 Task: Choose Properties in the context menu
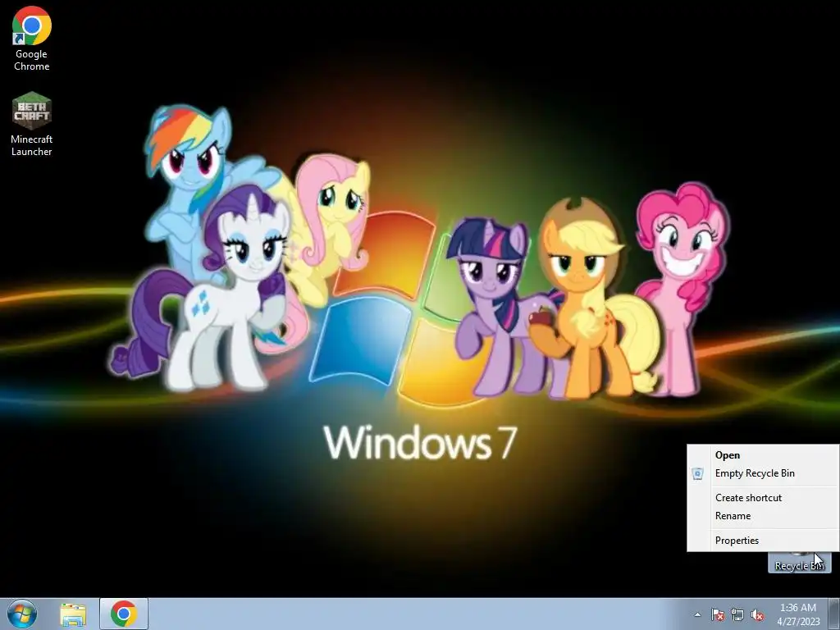(764, 541)
